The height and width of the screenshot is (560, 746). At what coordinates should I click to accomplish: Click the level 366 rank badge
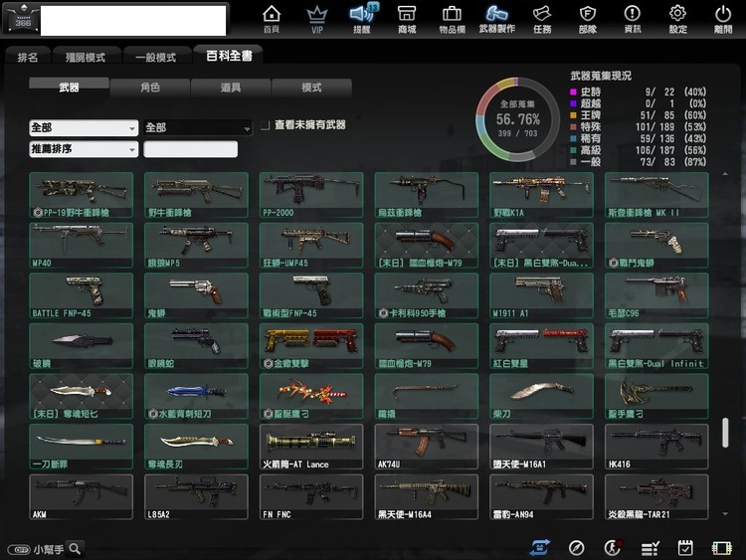coord(22,19)
